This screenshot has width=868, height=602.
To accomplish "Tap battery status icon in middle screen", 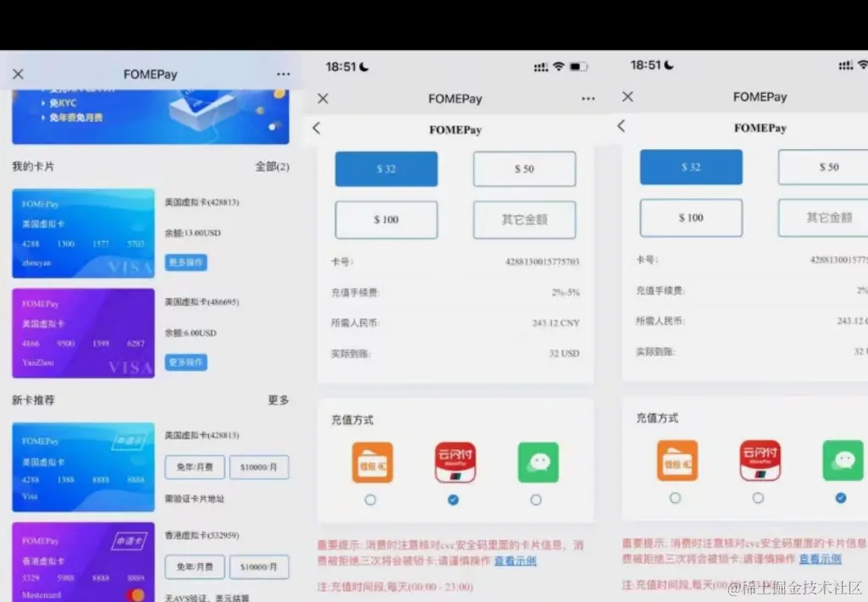I will click(x=578, y=67).
